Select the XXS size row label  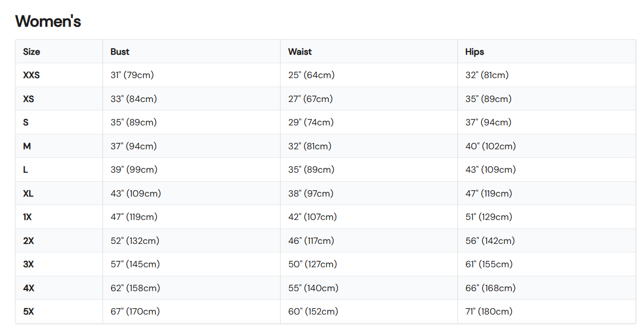point(31,75)
